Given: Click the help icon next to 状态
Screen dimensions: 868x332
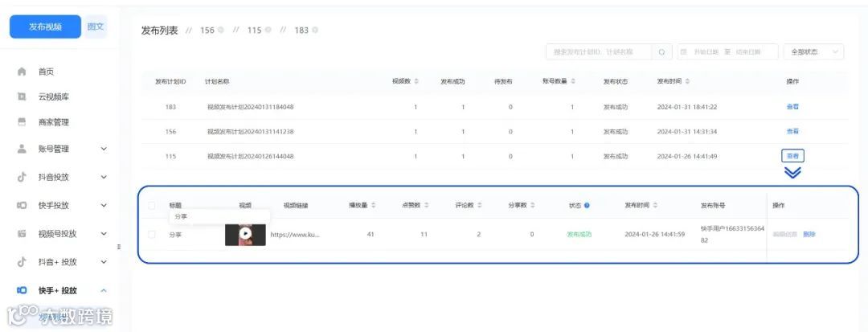Looking at the screenshot, I should click(x=587, y=205).
